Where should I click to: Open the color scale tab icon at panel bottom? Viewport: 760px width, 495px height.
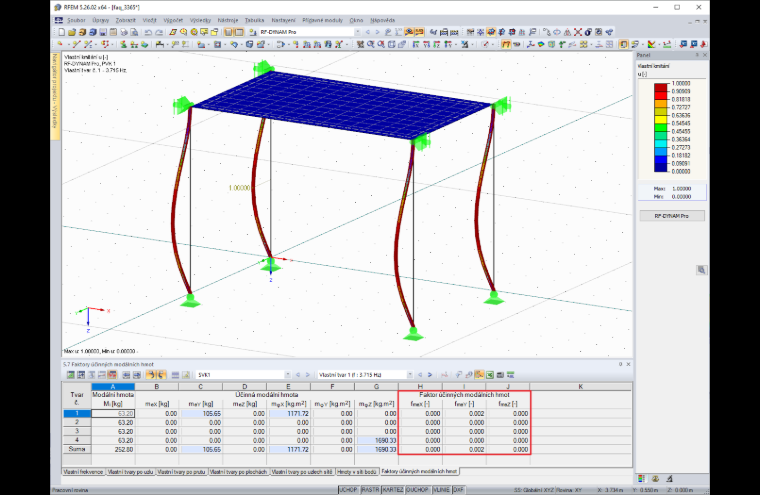642,479
